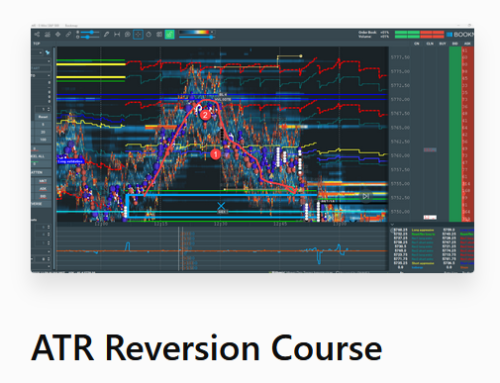500x383 pixels.
Task: Click the 5750.00 price label on axis
Action: pyautogui.click(x=400, y=212)
